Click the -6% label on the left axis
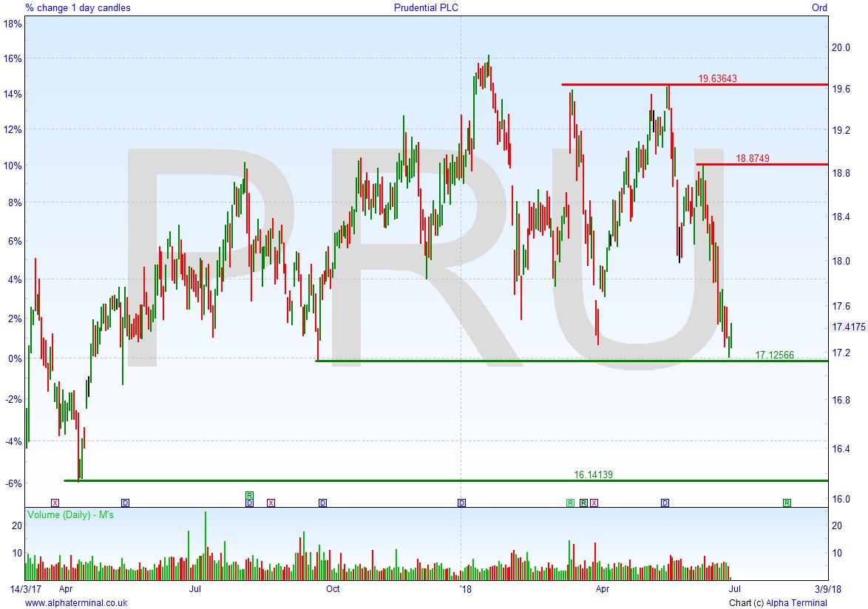The width and height of the screenshot is (868, 609). pyautogui.click(x=14, y=483)
